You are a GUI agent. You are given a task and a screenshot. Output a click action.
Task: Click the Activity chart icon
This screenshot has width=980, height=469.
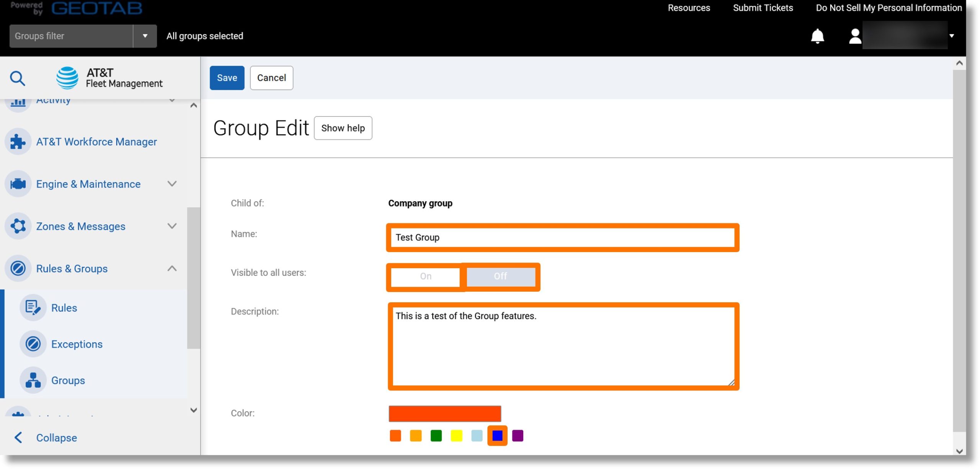coord(18,103)
